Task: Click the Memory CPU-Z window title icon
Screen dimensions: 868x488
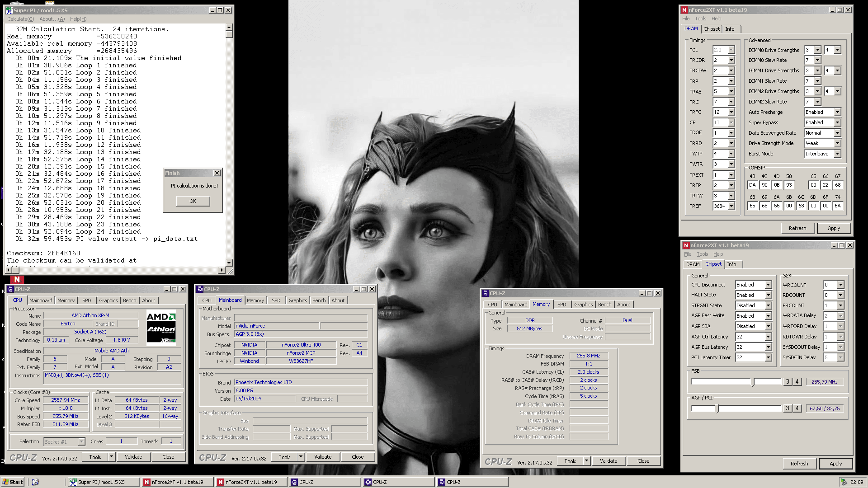Action: (x=486, y=293)
